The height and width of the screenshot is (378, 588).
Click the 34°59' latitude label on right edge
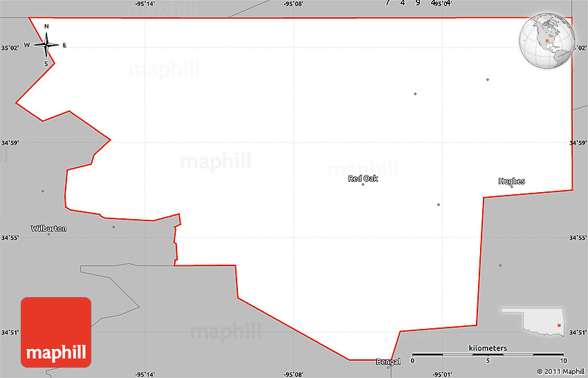click(x=578, y=143)
